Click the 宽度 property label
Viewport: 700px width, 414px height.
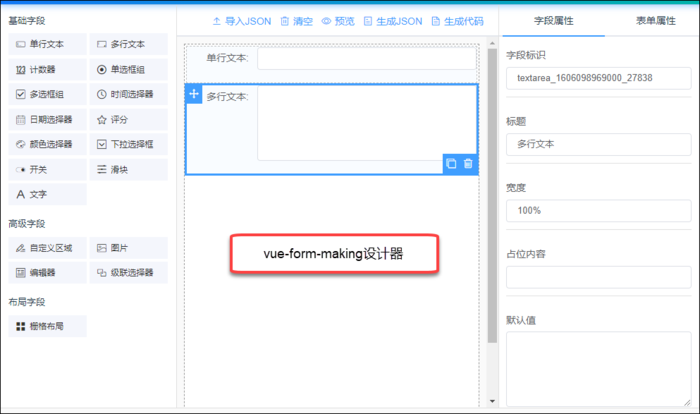pos(516,188)
